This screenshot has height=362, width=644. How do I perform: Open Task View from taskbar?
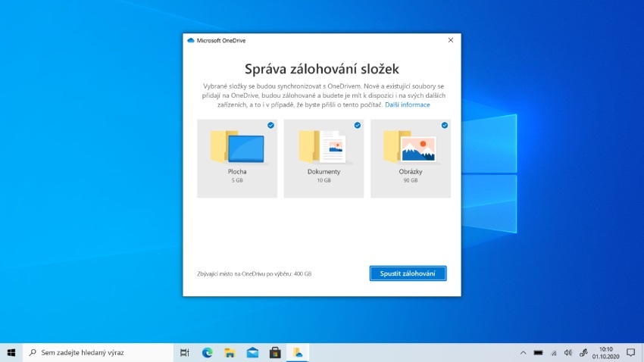[184, 353]
